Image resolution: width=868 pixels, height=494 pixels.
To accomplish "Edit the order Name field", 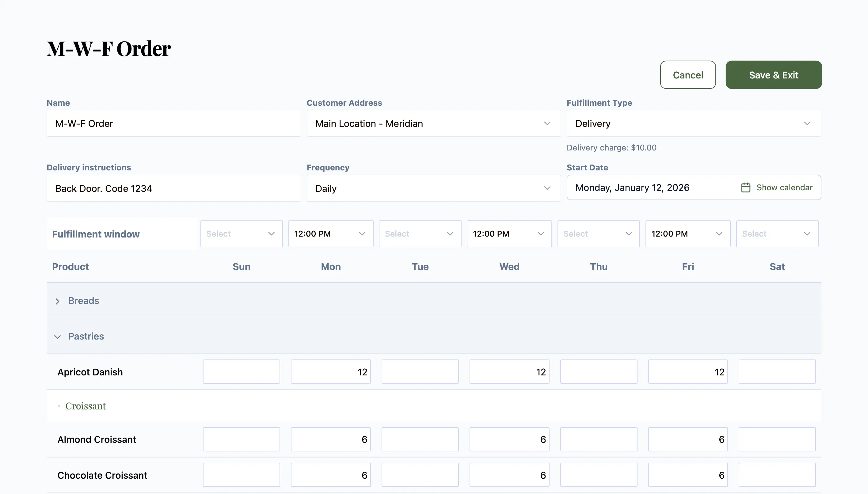I will pyautogui.click(x=174, y=123).
